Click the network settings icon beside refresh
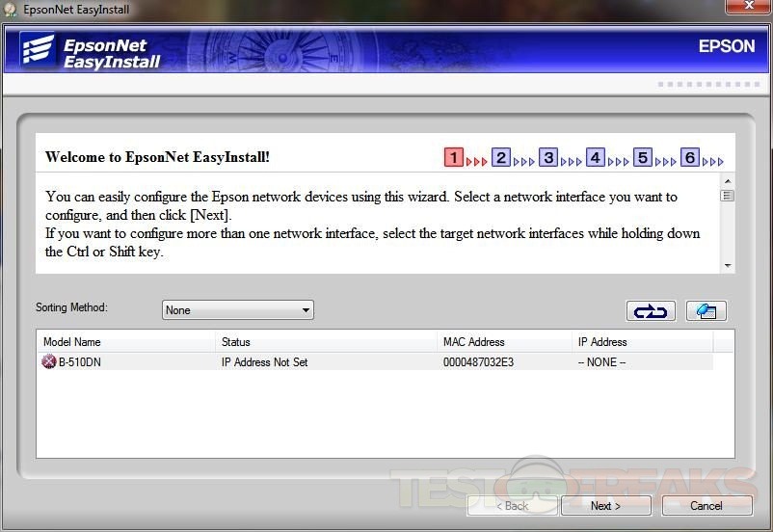Viewport: 773px width, 532px height. (x=706, y=310)
